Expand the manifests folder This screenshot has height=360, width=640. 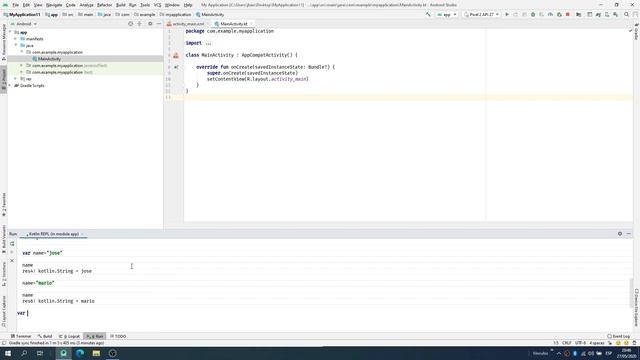[16, 39]
